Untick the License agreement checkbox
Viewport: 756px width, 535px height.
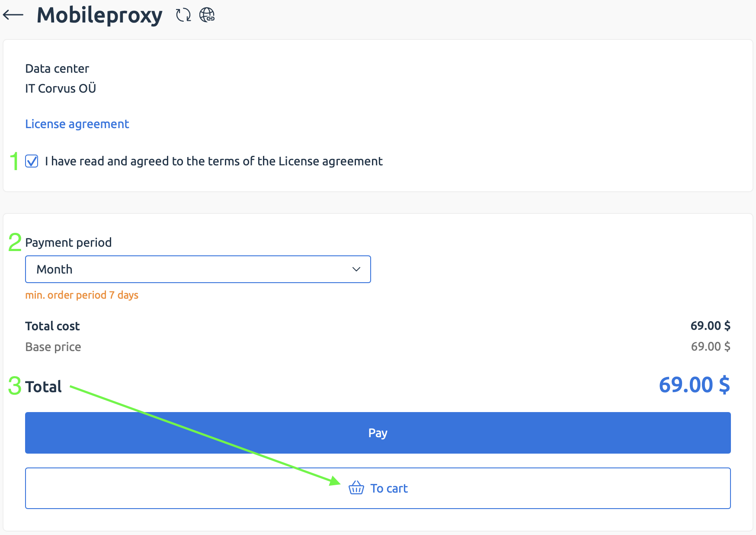click(x=32, y=161)
